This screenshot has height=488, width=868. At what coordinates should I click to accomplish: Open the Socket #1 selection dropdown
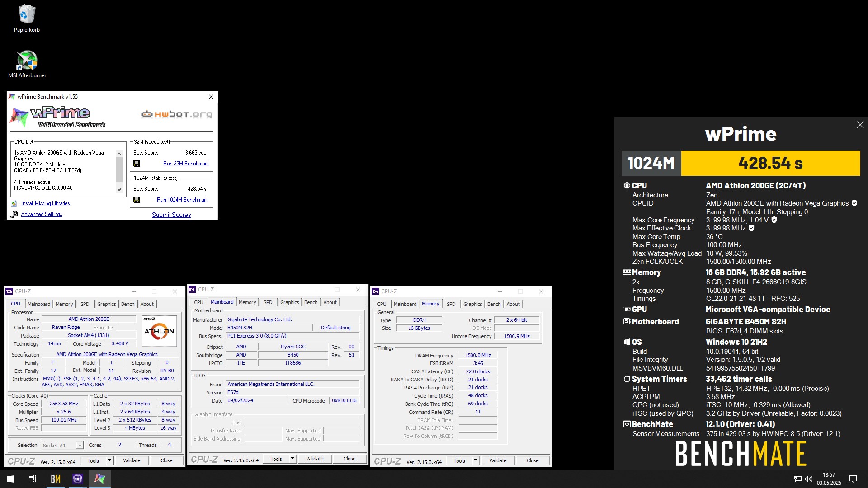(79, 446)
